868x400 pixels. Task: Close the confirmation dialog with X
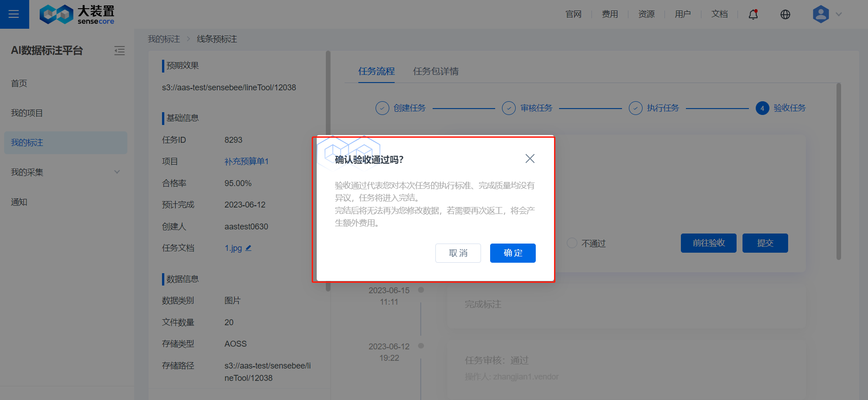530,159
